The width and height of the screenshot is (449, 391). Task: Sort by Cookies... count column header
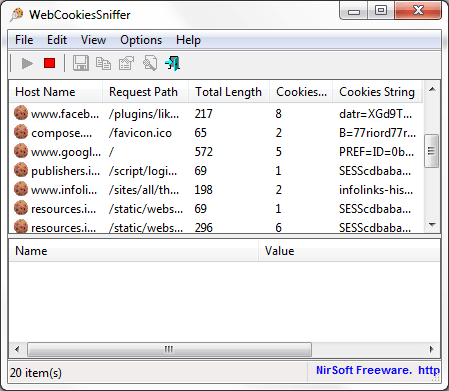coord(301,92)
